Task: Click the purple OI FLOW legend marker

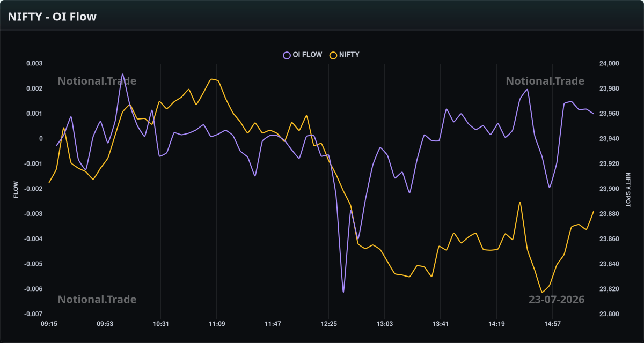Action: (x=287, y=55)
